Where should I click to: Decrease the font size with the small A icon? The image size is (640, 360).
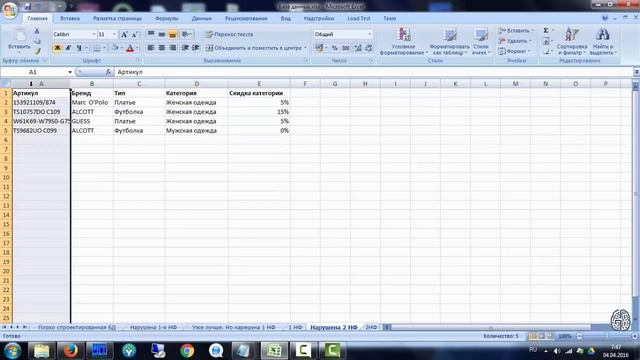point(135,35)
